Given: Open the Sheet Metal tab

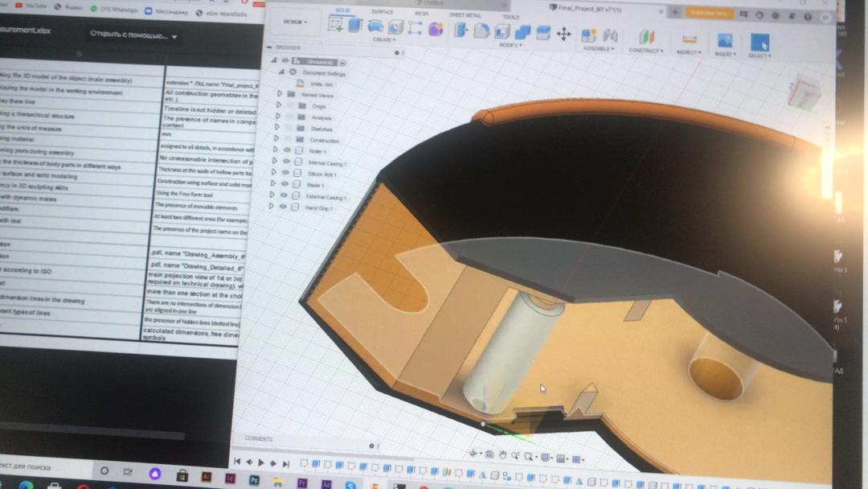Looking at the screenshot, I should (x=464, y=14).
